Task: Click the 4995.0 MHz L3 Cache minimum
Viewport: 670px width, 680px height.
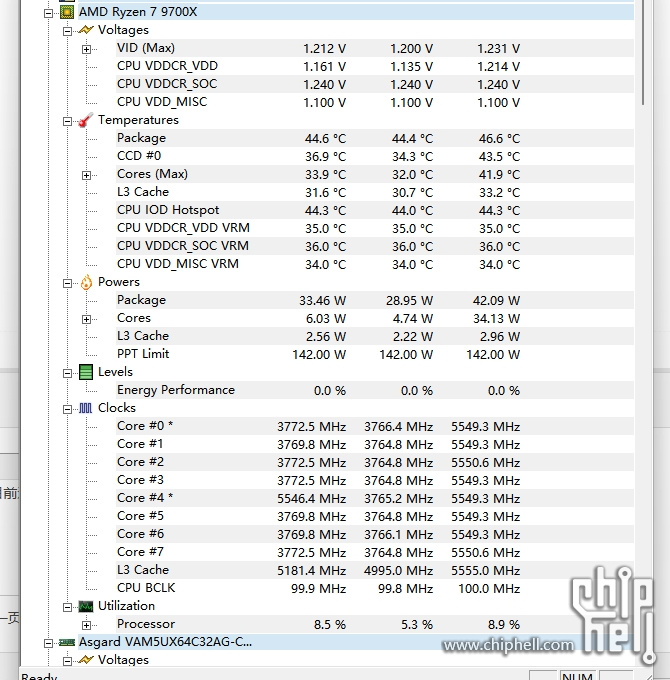Action: point(399,571)
